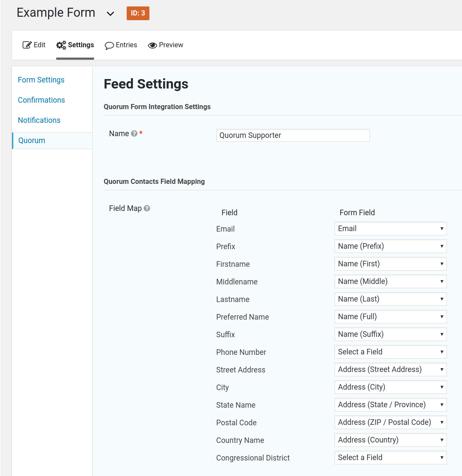This screenshot has width=462, height=476.
Task: Click help icon next to Name label
Action: [134, 134]
